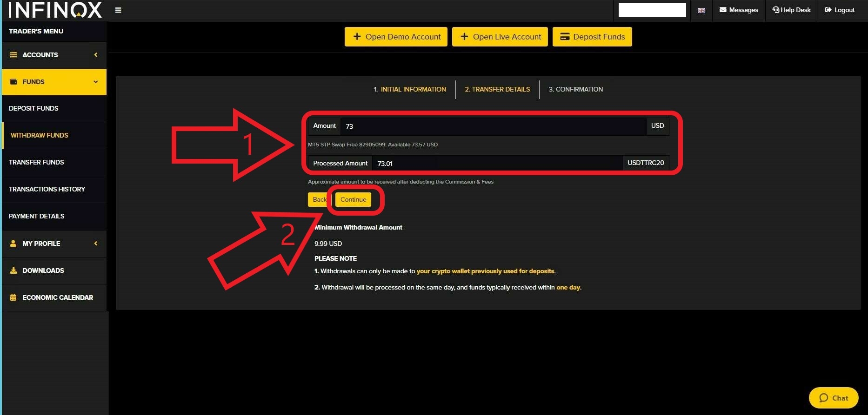868x415 pixels.
Task: Click the language flag icon
Action: [701, 10]
